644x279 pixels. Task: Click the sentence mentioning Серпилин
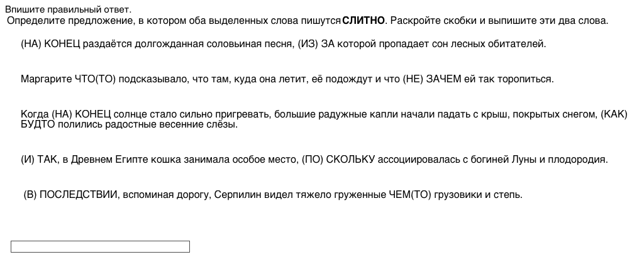[x=273, y=195]
